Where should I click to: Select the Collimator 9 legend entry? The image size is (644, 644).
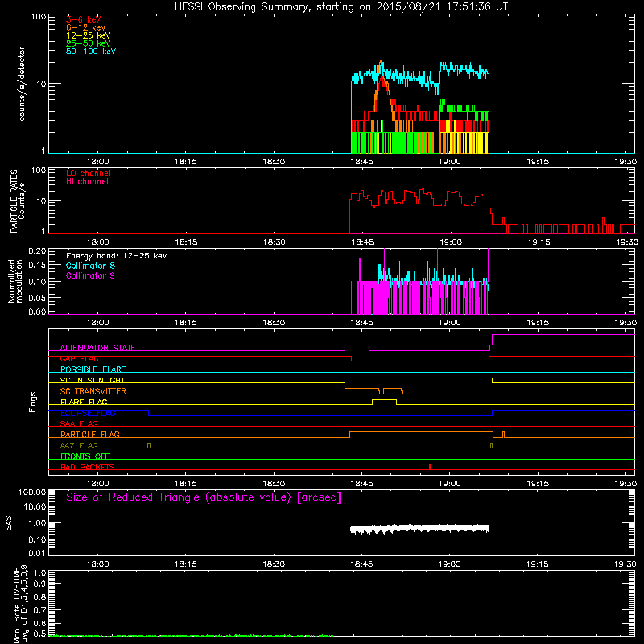click(x=90, y=275)
